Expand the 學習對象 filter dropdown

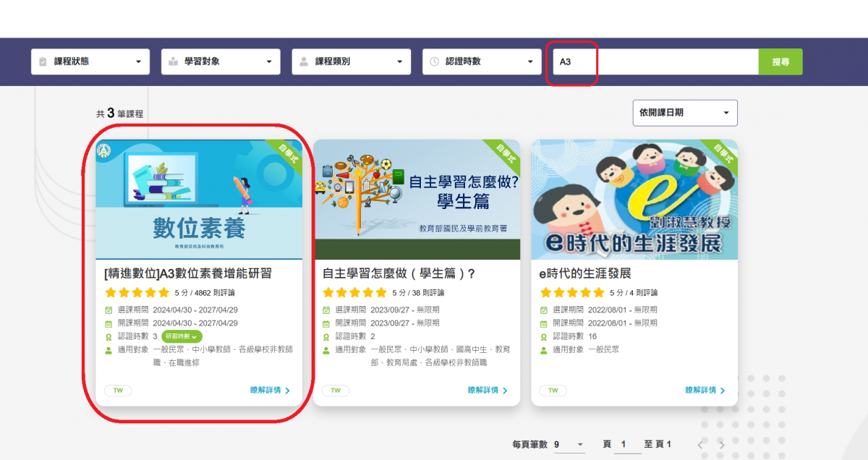[221, 61]
